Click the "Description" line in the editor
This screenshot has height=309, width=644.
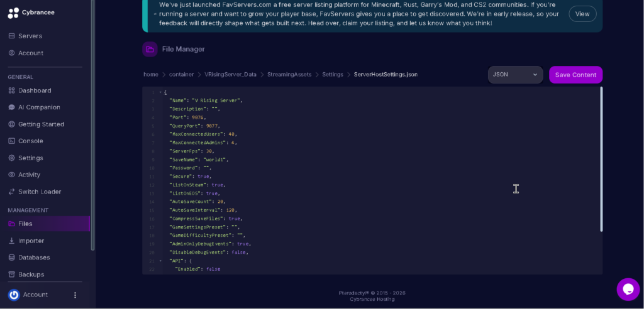coord(195,109)
